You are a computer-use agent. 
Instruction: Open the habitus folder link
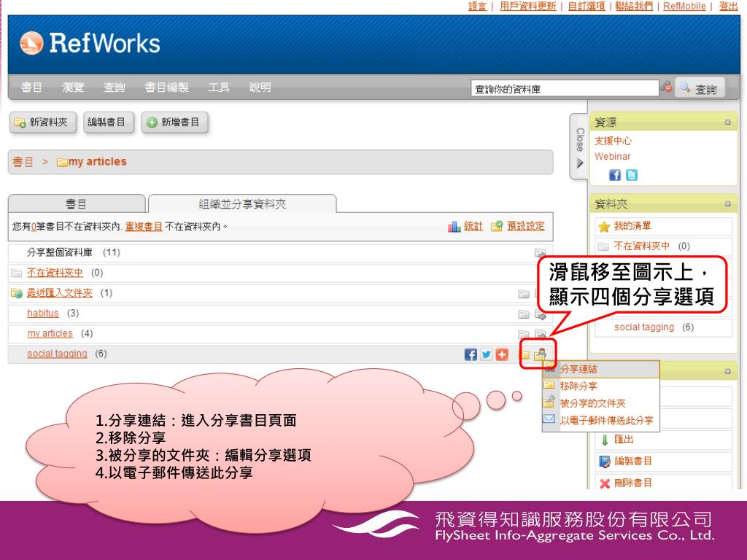[x=43, y=314]
